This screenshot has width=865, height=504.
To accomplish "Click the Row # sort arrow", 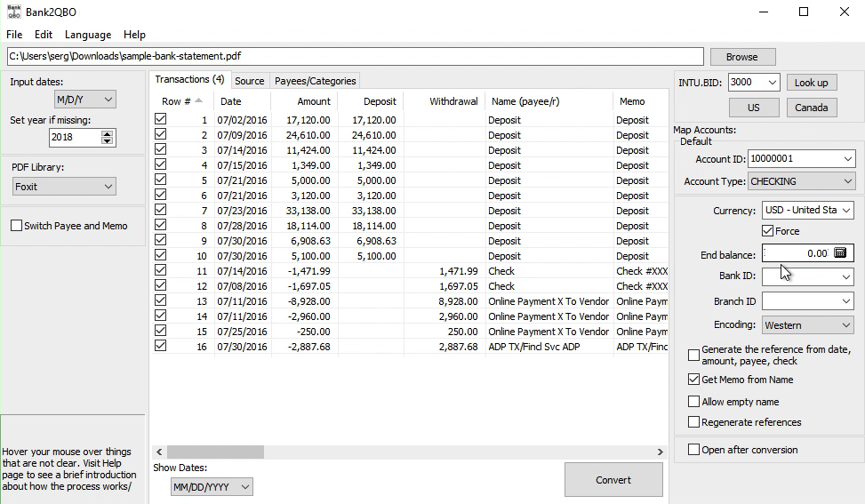I will [x=198, y=100].
